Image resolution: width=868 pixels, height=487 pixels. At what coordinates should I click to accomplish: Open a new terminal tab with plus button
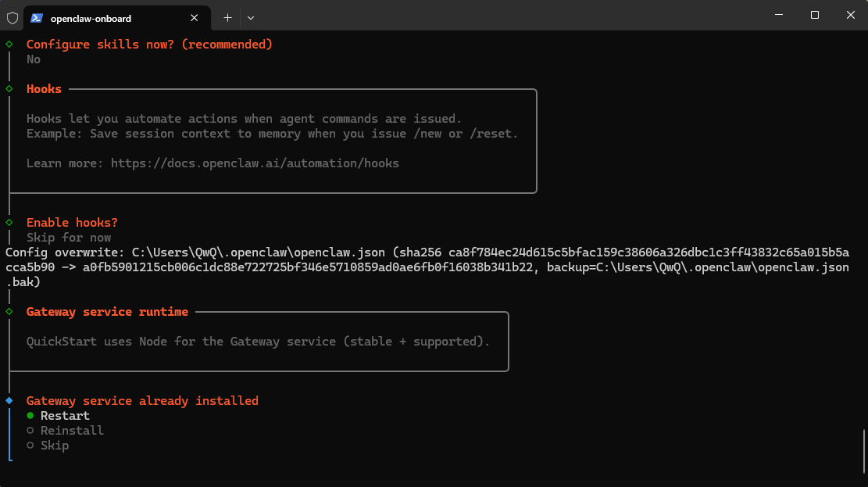227,17
